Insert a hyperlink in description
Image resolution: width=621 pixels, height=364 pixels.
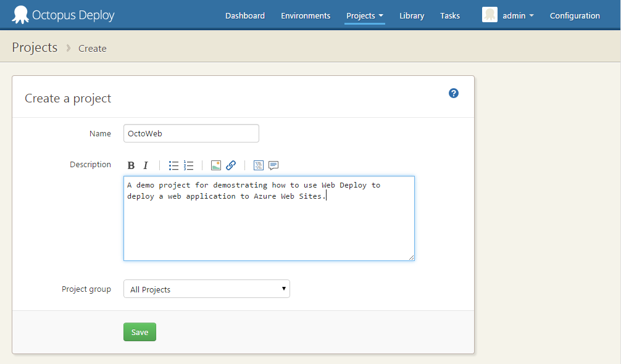coord(231,165)
